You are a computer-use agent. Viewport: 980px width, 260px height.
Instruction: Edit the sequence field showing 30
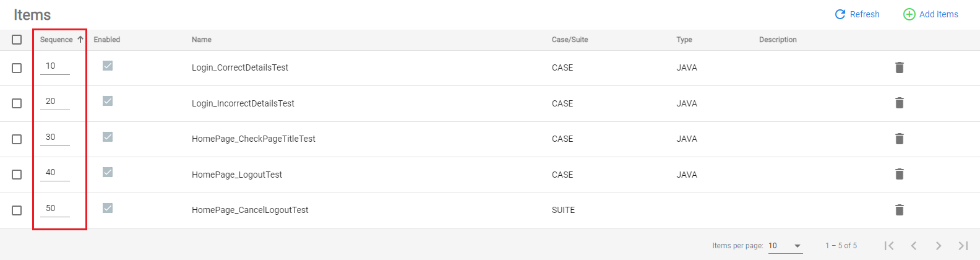pos(55,137)
